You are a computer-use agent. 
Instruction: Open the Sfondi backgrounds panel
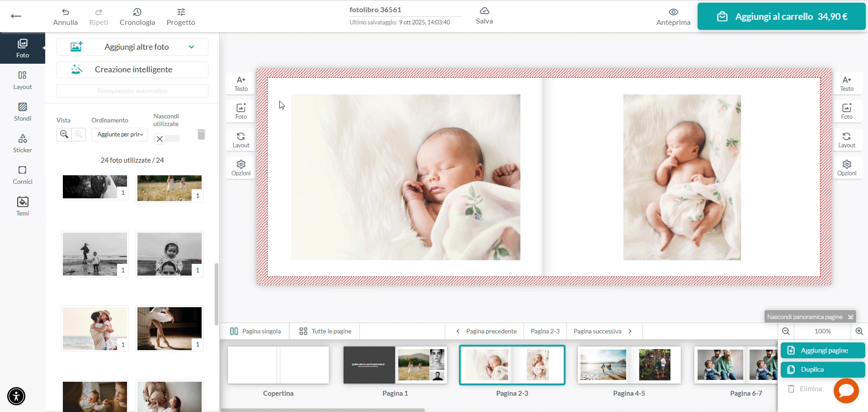(x=22, y=112)
